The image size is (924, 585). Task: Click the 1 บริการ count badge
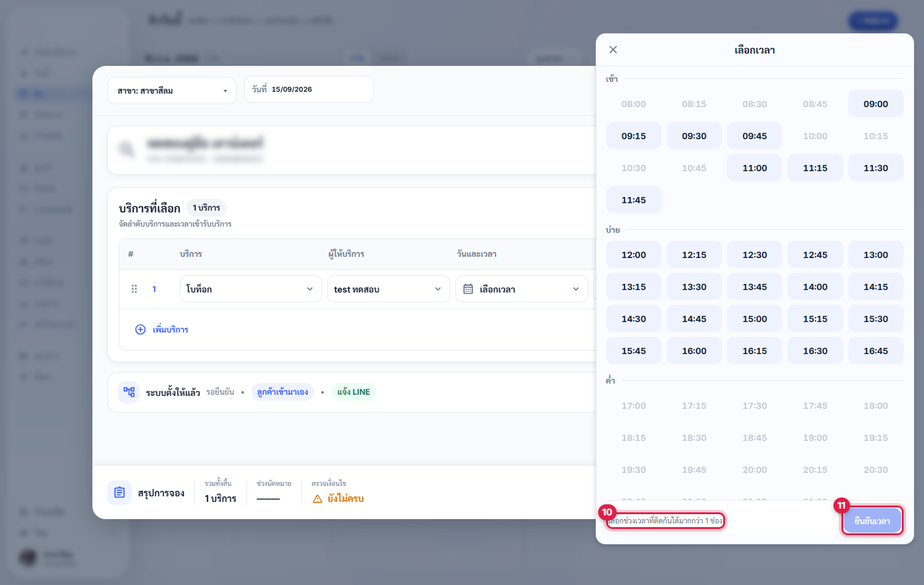point(206,208)
